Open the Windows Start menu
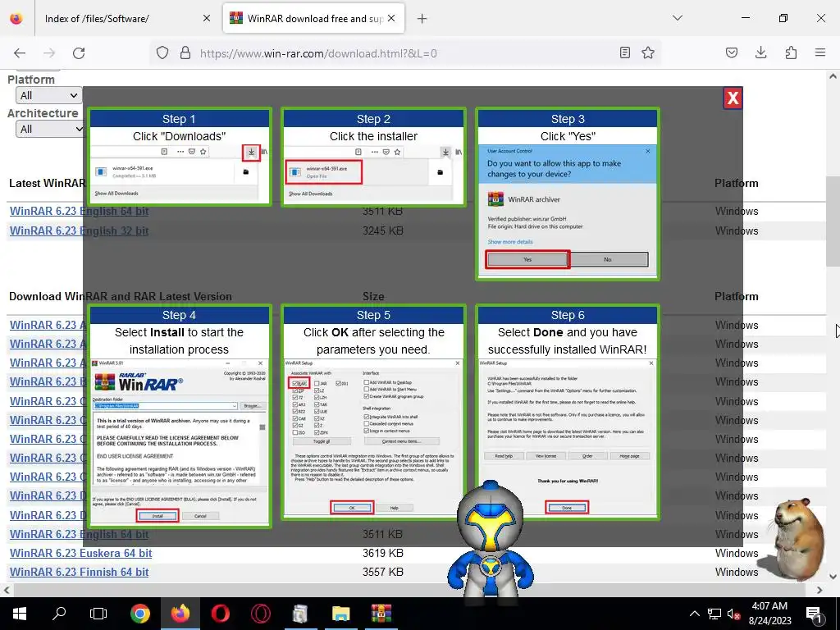 [20, 614]
